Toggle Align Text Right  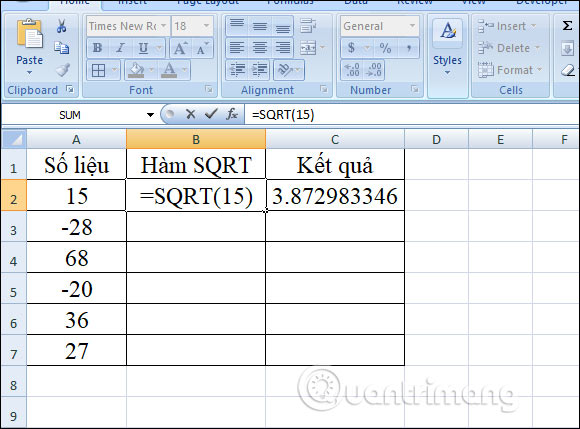[283, 48]
